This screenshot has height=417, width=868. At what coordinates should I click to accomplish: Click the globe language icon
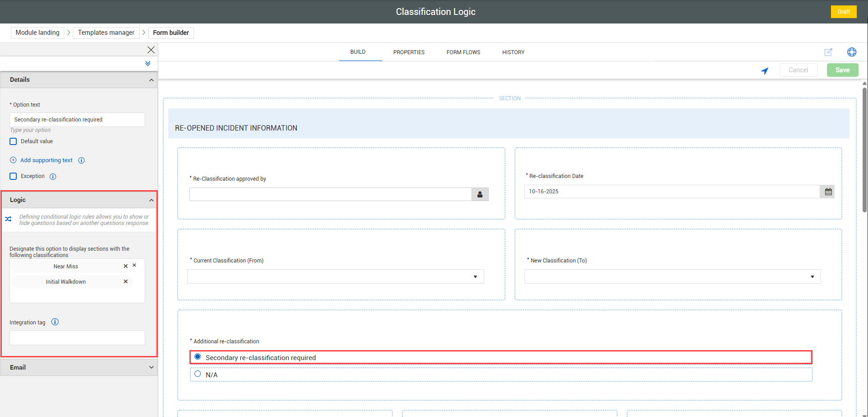pyautogui.click(x=851, y=52)
